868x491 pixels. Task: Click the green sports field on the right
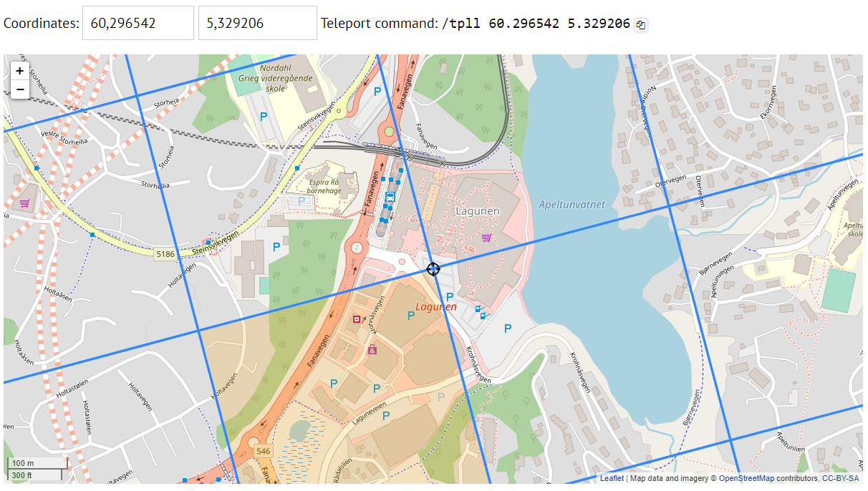[x=839, y=291]
